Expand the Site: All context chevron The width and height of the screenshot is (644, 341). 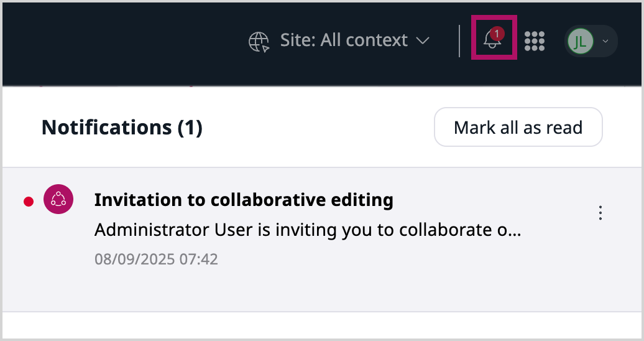[x=423, y=41]
